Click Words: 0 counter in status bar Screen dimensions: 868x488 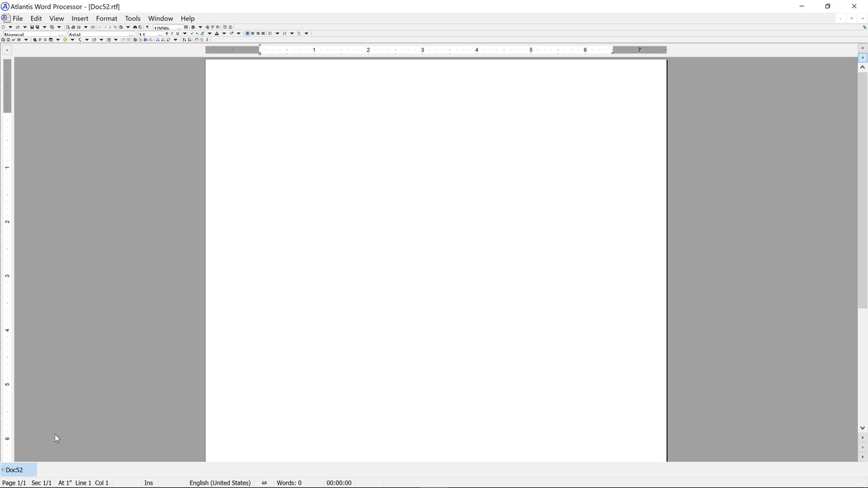(289, 483)
